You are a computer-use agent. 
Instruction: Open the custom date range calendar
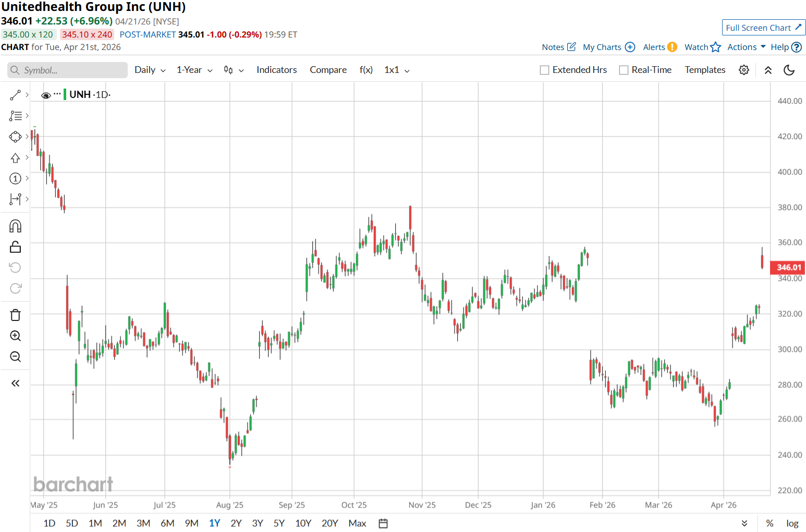(x=383, y=523)
